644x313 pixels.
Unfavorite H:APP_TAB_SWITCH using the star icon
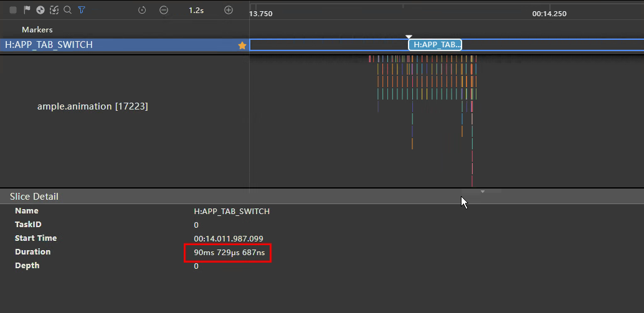pos(242,45)
